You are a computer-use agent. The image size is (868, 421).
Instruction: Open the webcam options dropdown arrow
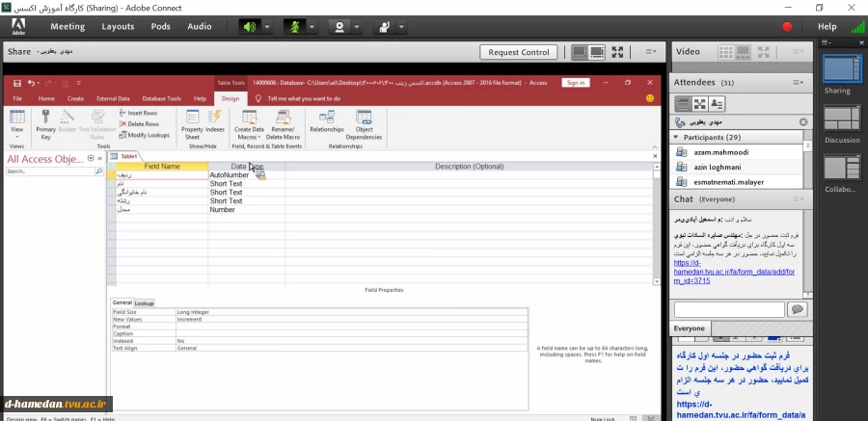[357, 27]
